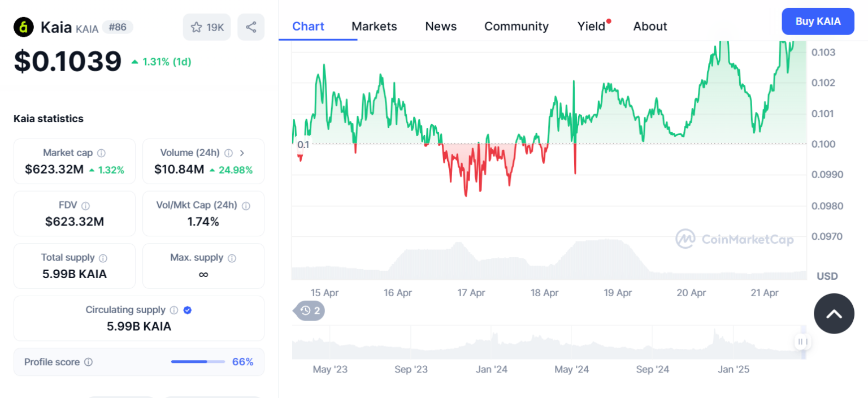Screen dimensions: 868x398
Task: Expand the Volume (24h) chevron arrow
Action: pyautogui.click(x=242, y=153)
